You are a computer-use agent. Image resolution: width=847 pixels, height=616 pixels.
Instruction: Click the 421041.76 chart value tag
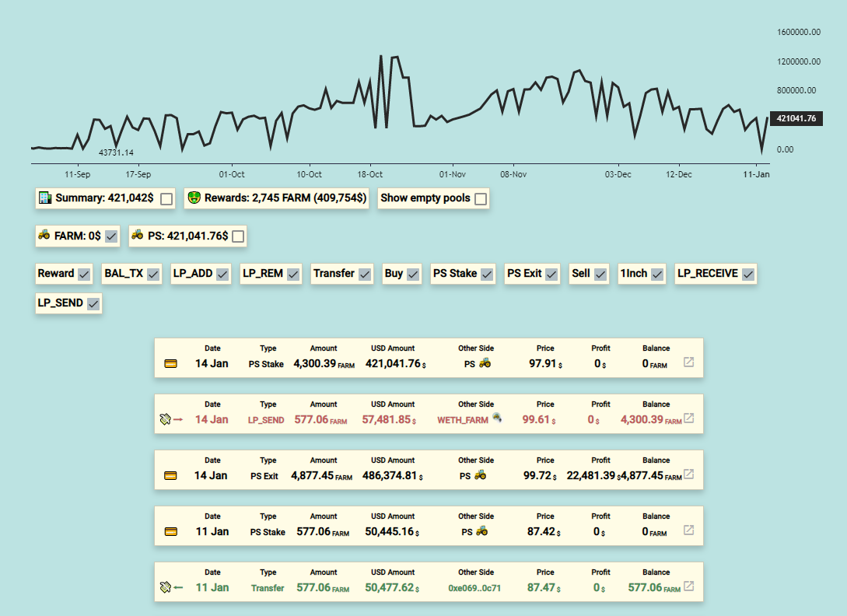(x=796, y=118)
